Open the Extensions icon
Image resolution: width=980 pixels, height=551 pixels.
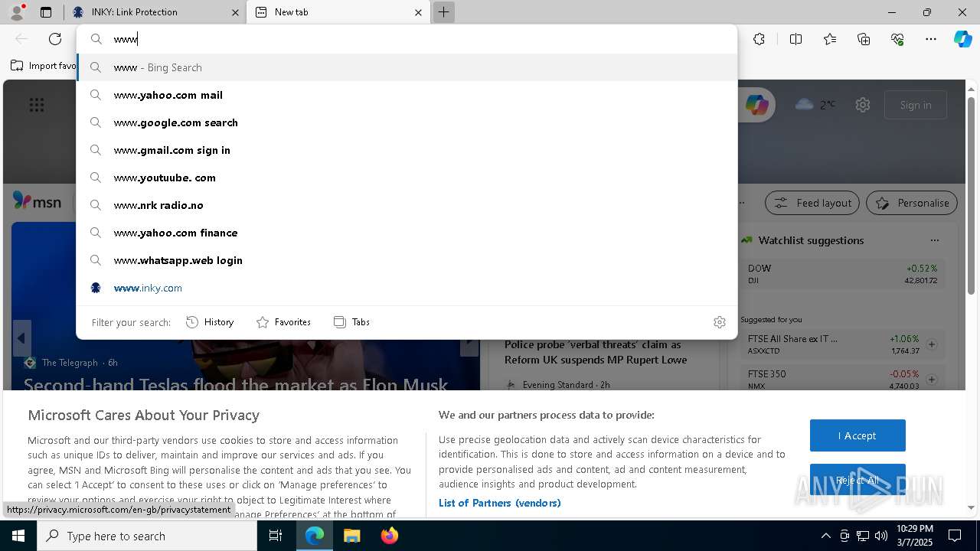[x=759, y=39]
